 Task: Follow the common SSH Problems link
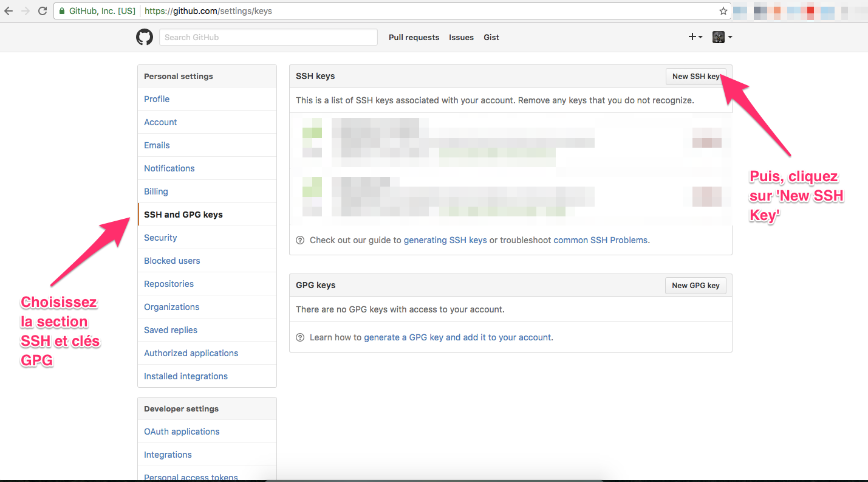tap(601, 240)
